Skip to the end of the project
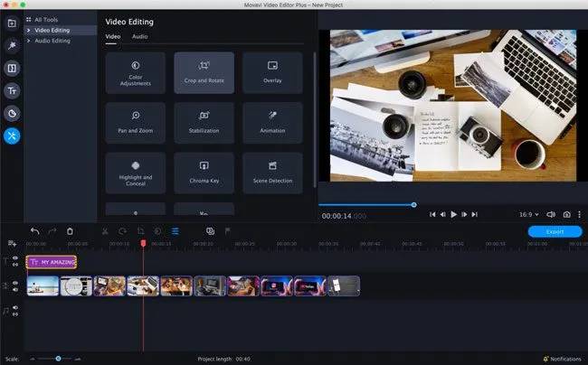This screenshot has height=365, width=588. [x=475, y=214]
